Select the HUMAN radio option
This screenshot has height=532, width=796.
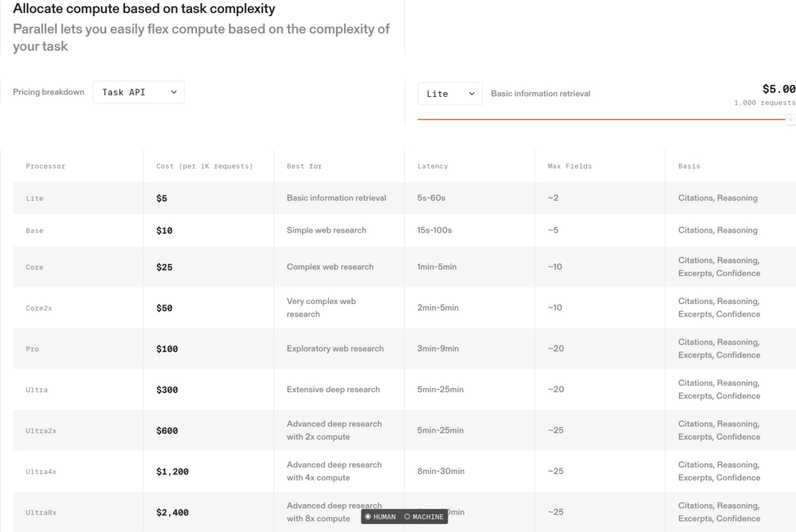click(380, 517)
